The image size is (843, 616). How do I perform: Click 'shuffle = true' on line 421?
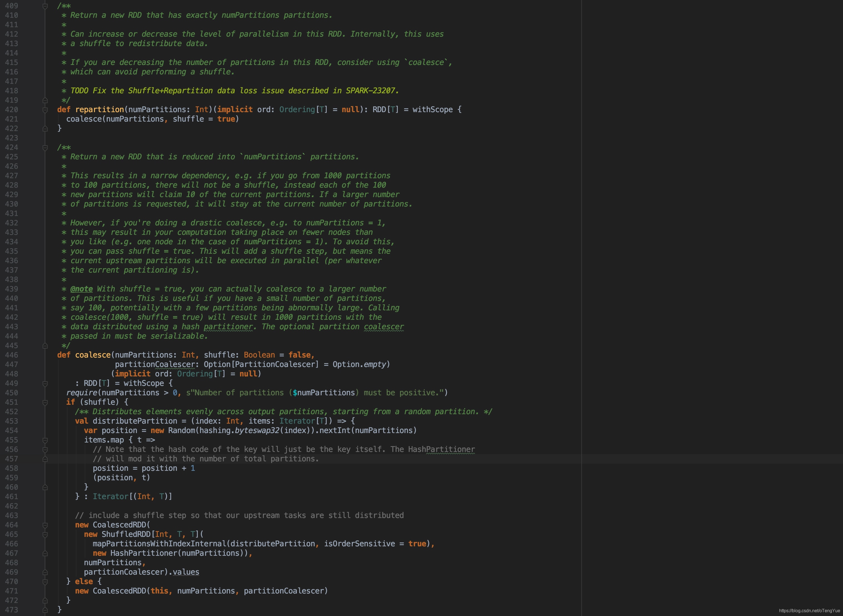coord(204,119)
